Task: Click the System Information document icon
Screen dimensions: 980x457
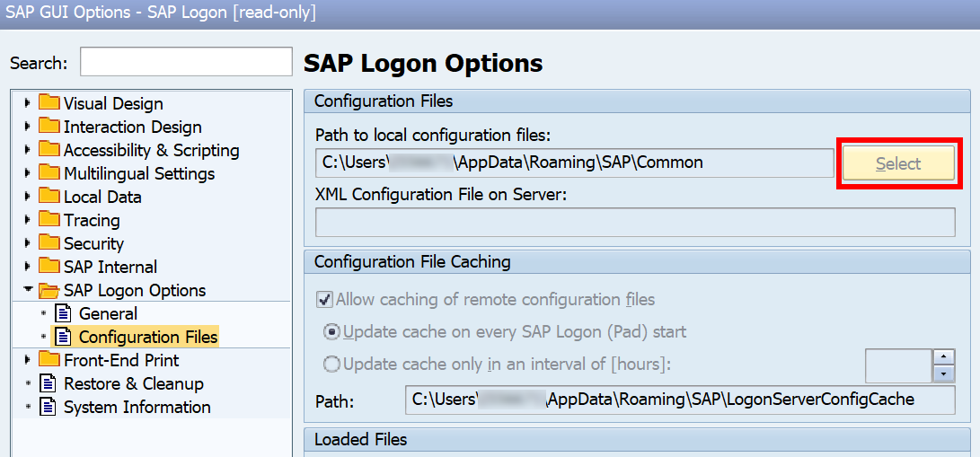Action: point(49,407)
